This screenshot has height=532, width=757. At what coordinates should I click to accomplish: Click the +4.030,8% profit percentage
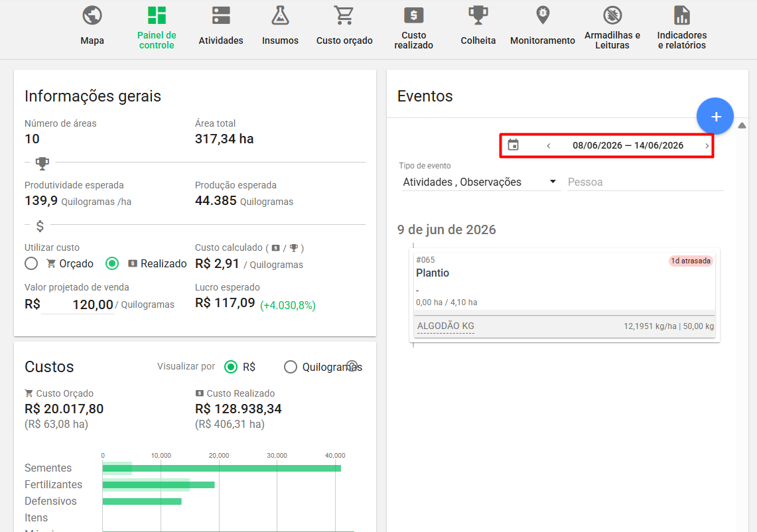tap(288, 305)
